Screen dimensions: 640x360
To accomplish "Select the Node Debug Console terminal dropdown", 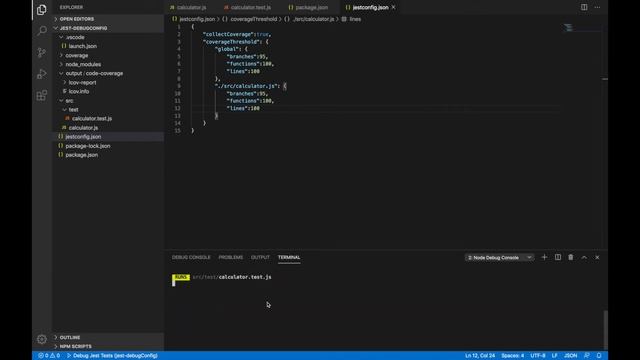I will 500,258.
